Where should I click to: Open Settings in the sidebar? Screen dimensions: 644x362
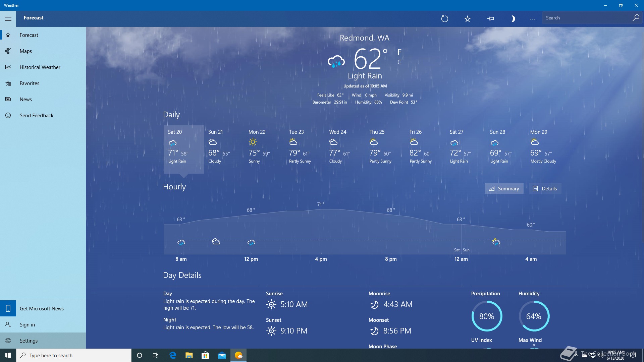pyautogui.click(x=43, y=341)
